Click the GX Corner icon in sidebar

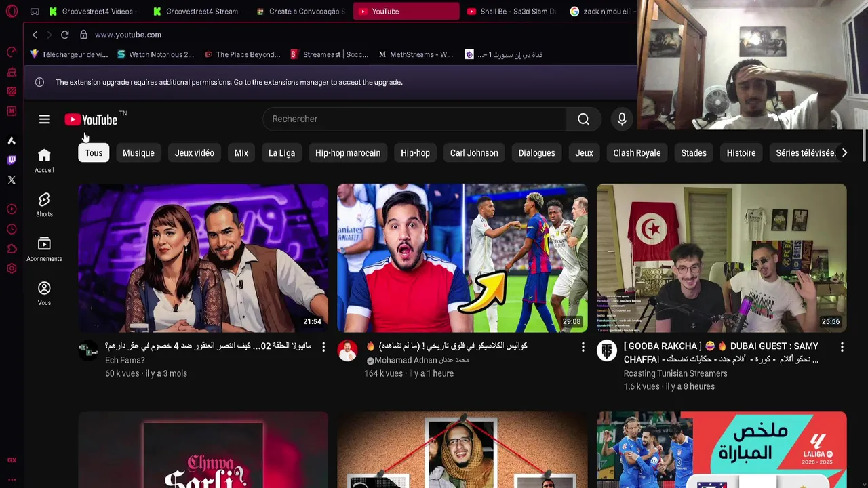click(12, 460)
